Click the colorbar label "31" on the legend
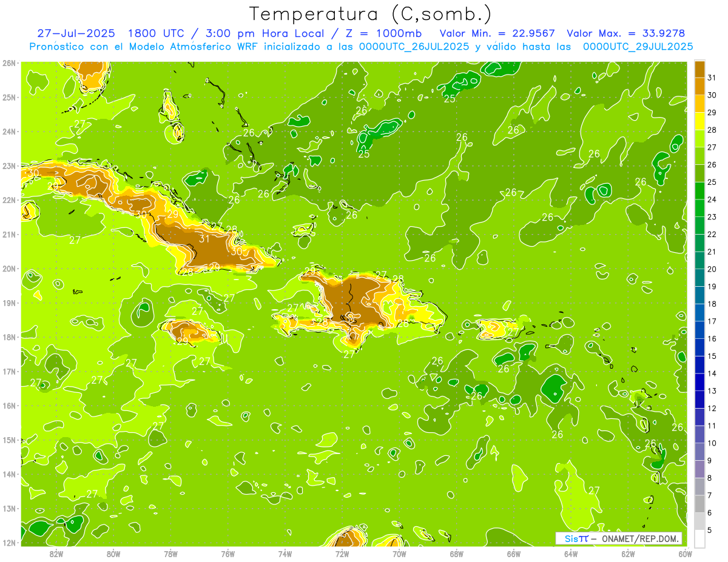 point(712,77)
